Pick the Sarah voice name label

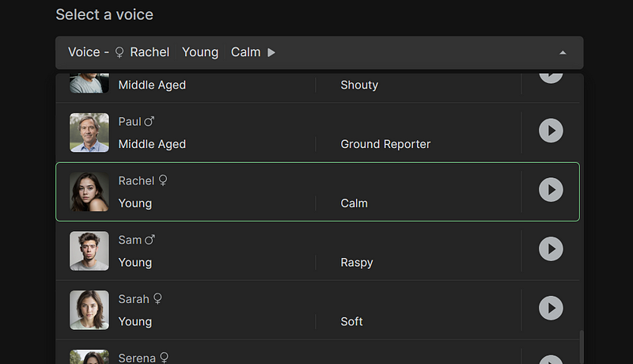134,299
